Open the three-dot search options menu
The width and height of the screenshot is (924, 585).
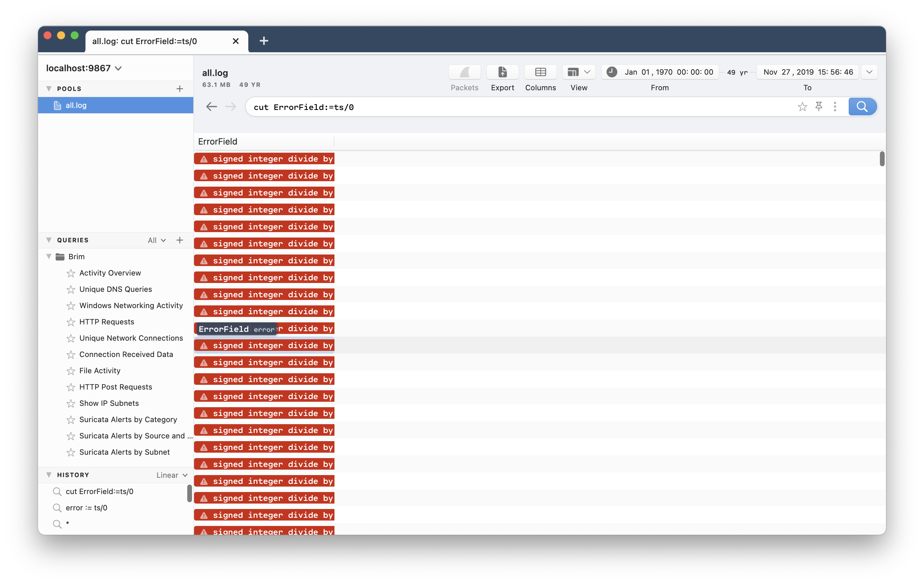point(835,107)
